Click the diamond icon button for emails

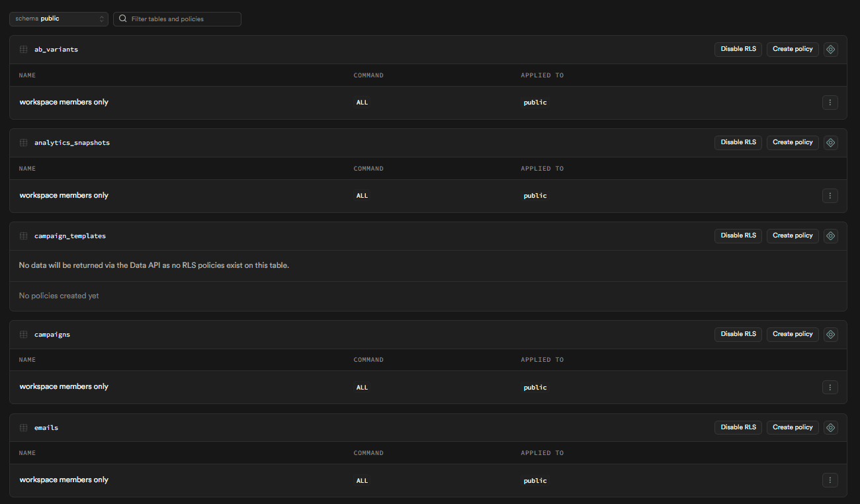(x=831, y=427)
